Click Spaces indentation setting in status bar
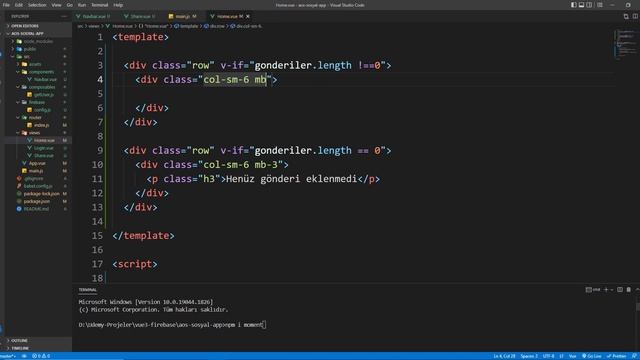The height and width of the screenshot is (360, 640). 529,356
